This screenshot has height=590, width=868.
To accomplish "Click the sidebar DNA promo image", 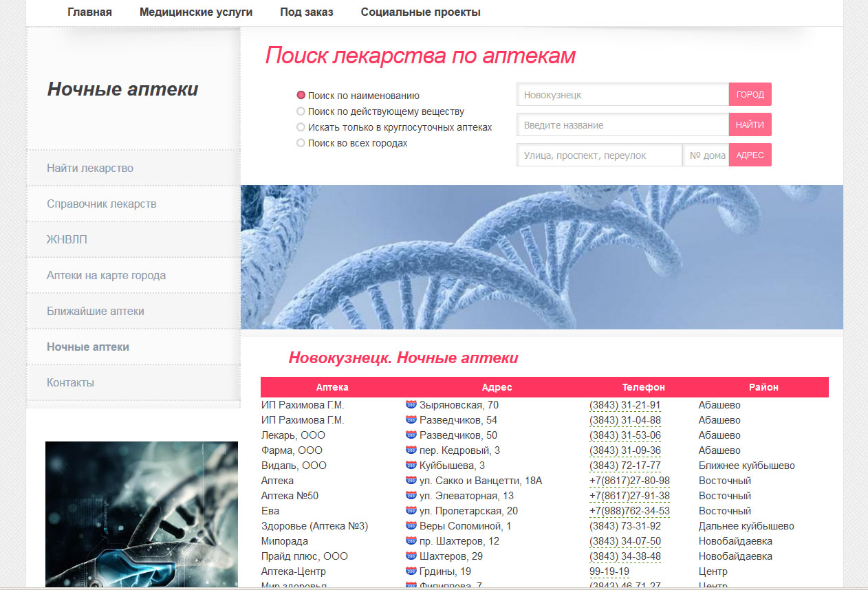I will tap(142, 514).
